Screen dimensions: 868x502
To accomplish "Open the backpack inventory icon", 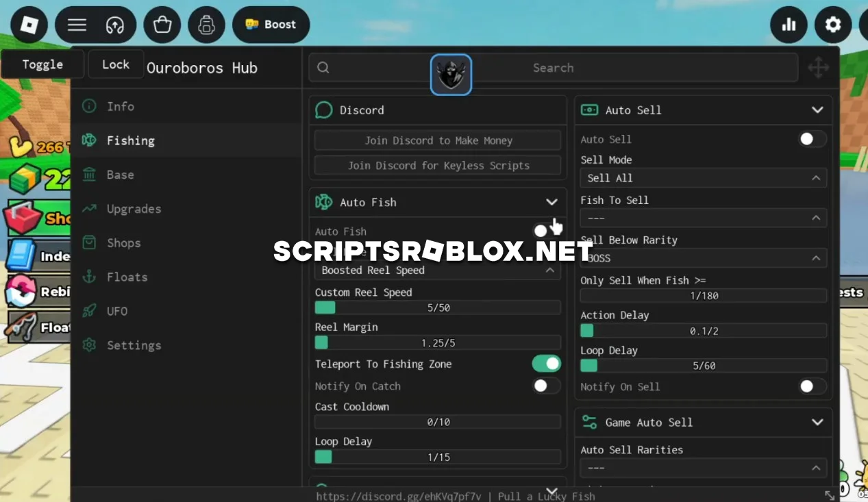I will [x=206, y=25].
